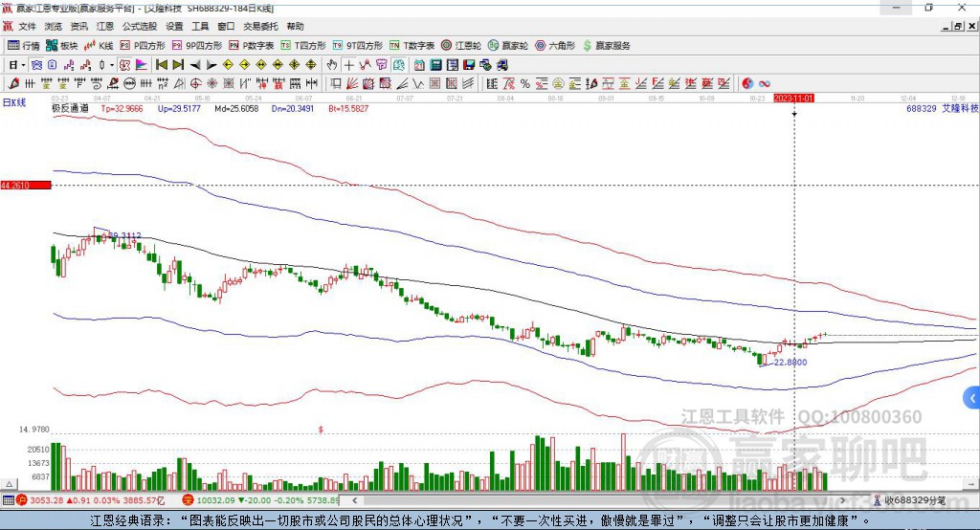The height and width of the screenshot is (530, 980).
Task: Open the 交易委托 menu
Action: (x=260, y=26)
